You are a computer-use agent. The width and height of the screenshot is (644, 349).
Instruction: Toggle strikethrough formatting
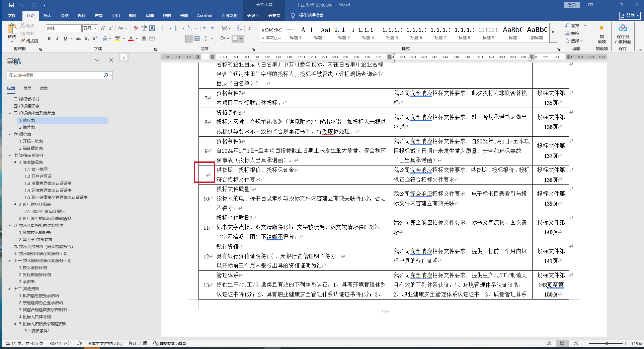(x=79, y=39)
